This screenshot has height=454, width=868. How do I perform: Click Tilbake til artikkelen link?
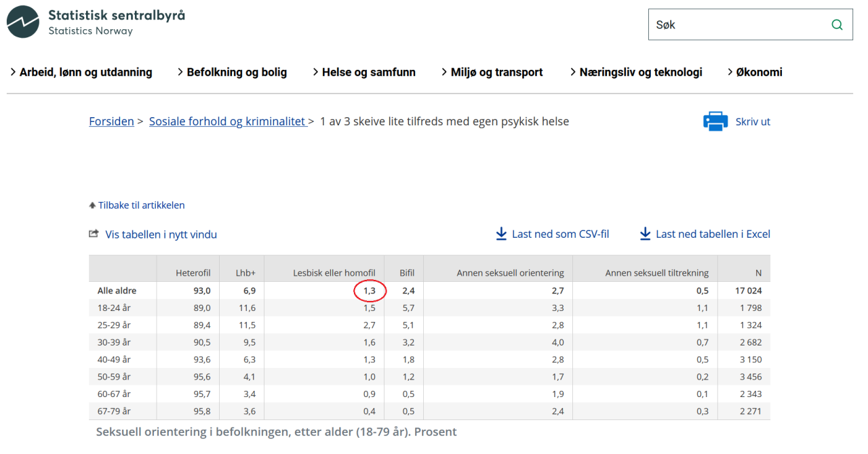142,205
